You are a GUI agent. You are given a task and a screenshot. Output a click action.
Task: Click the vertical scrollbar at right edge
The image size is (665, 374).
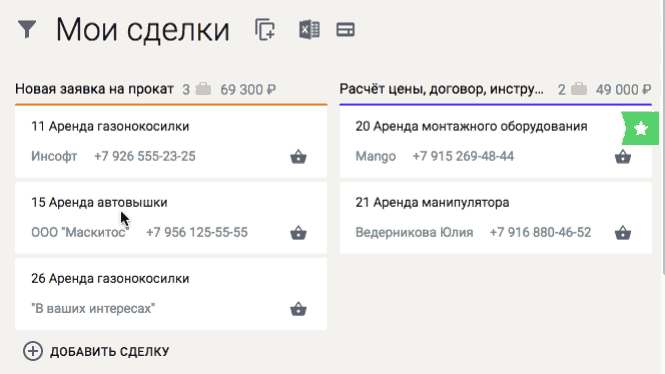[x=663, y=138]
